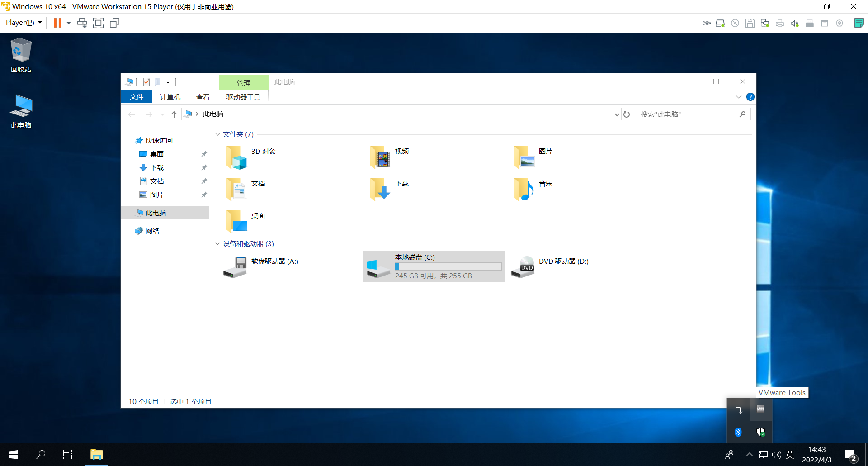Click VMware Tools tray icon

pyautogui.click(x=760, y=409)
